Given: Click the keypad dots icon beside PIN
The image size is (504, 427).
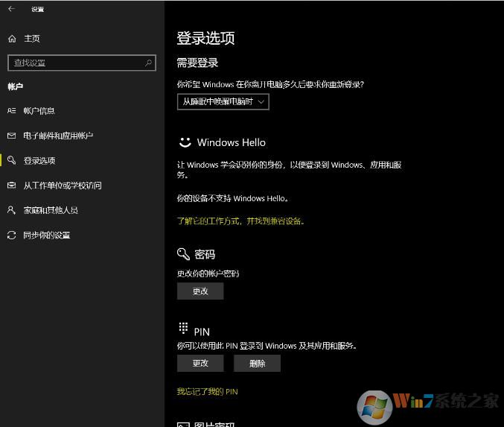Looking at the screenshot, I should (183, 328).
